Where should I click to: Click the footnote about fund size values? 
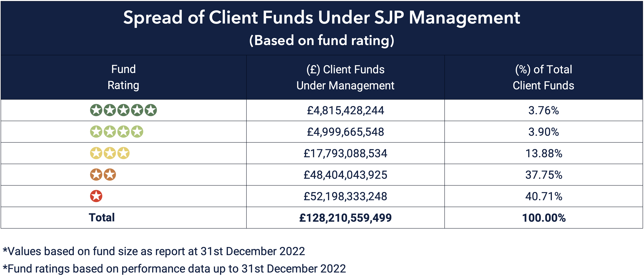click(154, 251)
